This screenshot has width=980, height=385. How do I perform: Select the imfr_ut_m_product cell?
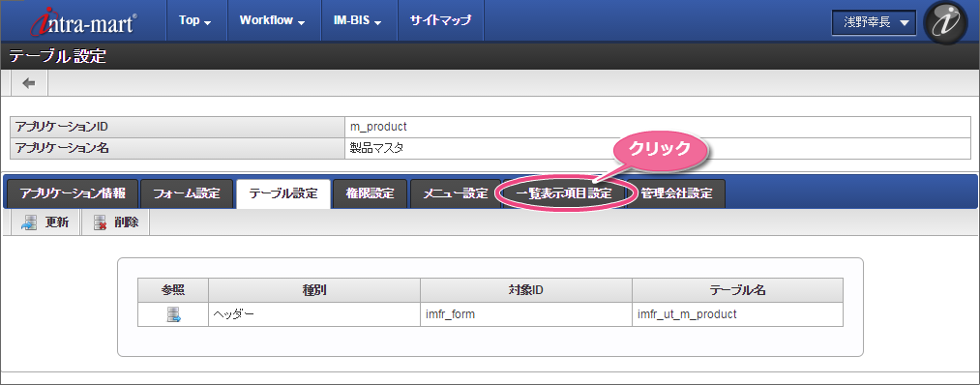(737, 314)
